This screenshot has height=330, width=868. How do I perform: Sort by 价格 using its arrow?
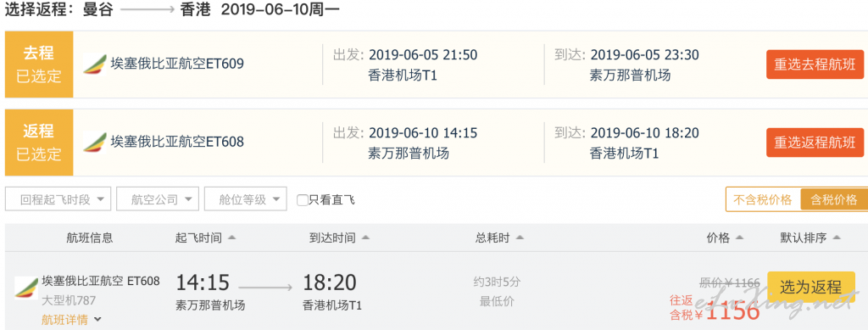(x=739, y=238)
